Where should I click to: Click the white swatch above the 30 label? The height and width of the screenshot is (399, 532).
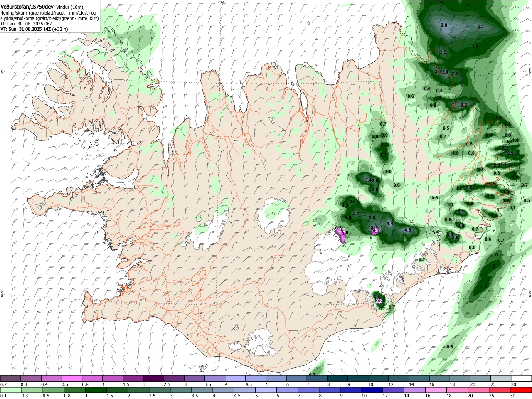521,378
